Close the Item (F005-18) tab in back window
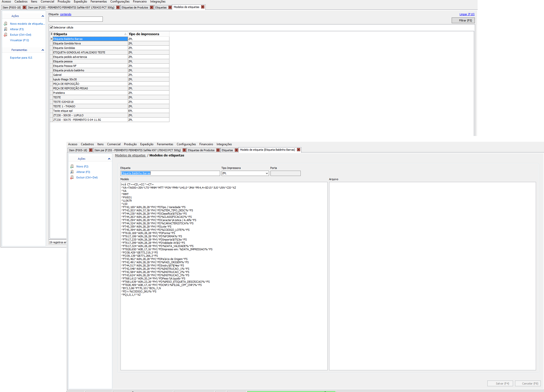The image size is (544, 392). (x=24, y=7)
